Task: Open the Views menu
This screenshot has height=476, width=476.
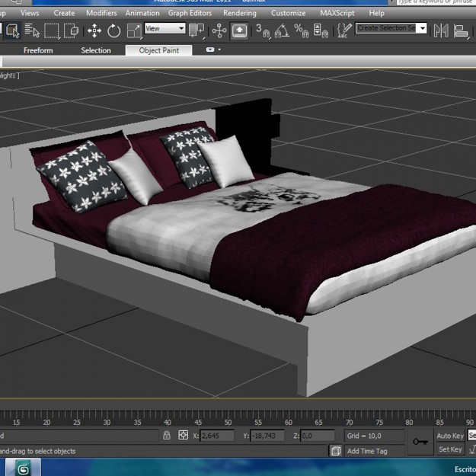Action: (30, 13)
